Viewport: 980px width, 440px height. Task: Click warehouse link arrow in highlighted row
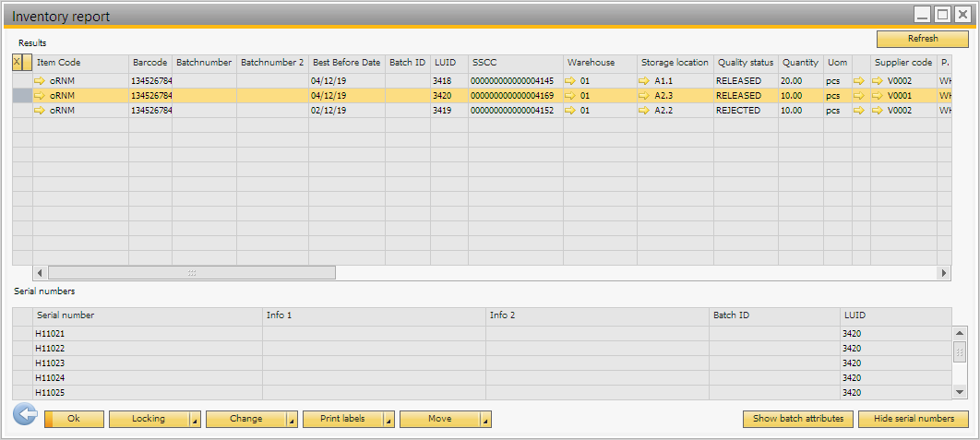click(570, 96)
